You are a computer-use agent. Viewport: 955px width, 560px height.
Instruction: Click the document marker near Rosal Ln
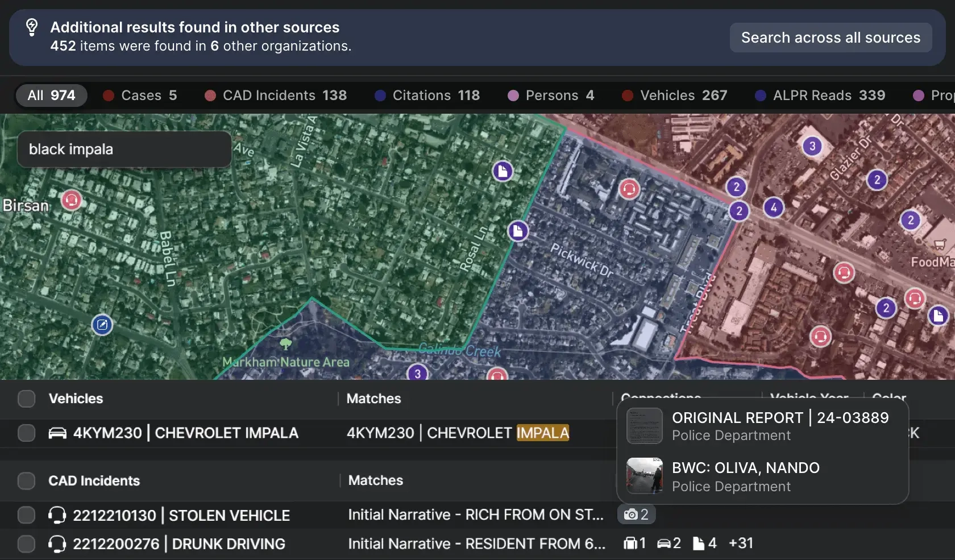518,231
